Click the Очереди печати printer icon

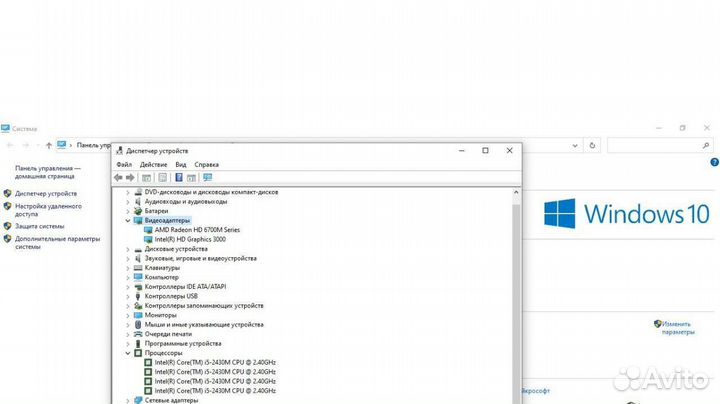tap(138, 334)
